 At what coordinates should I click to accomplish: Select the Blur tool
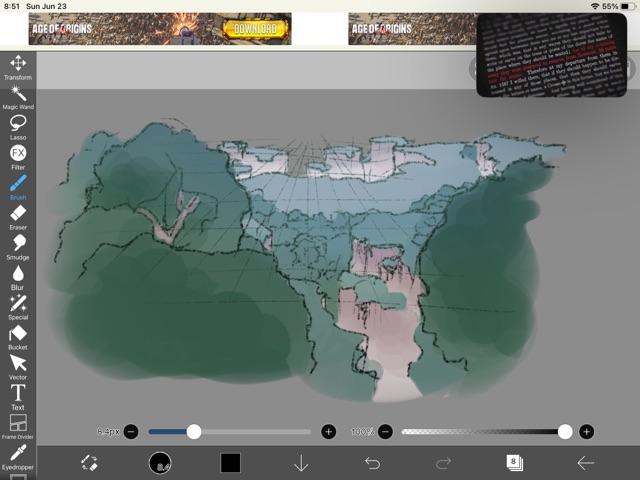[x=18, y=278]
